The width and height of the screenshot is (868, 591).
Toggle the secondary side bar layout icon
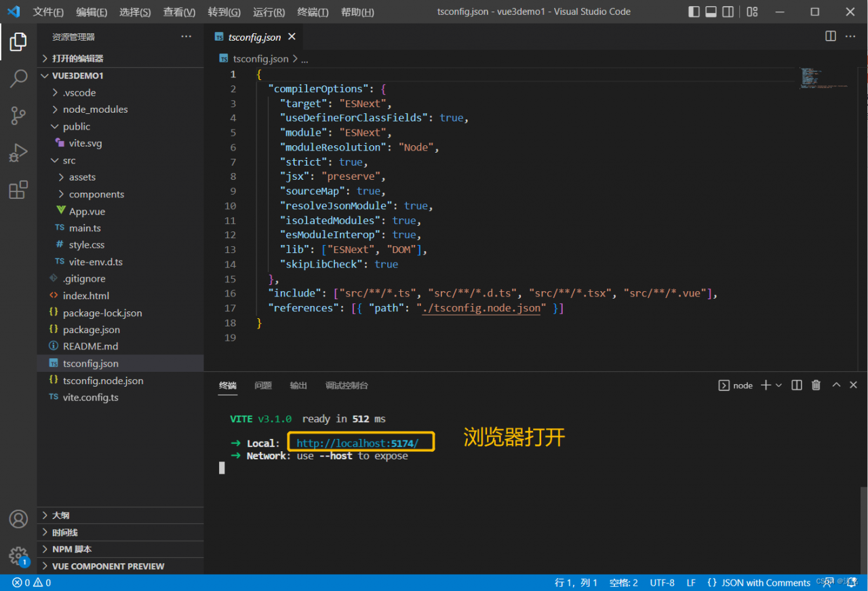(x=728, y=12)
